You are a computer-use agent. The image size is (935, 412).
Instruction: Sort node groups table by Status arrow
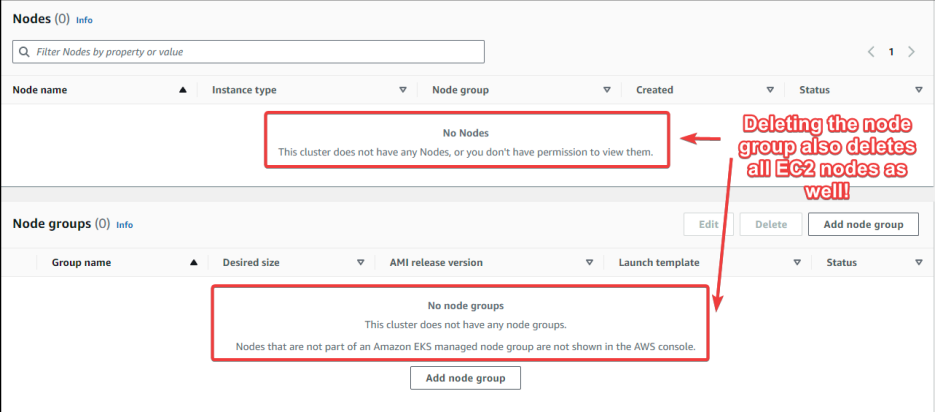[x=918, y=262]
